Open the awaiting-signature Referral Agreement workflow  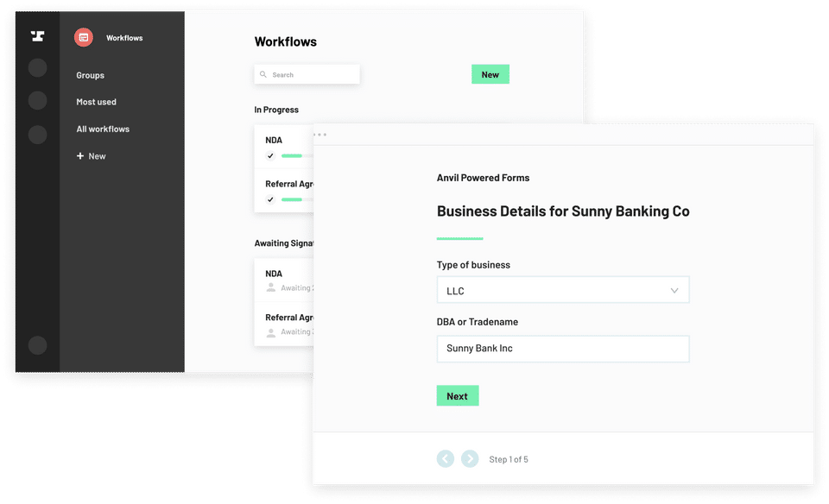click(x=284, y=324)
